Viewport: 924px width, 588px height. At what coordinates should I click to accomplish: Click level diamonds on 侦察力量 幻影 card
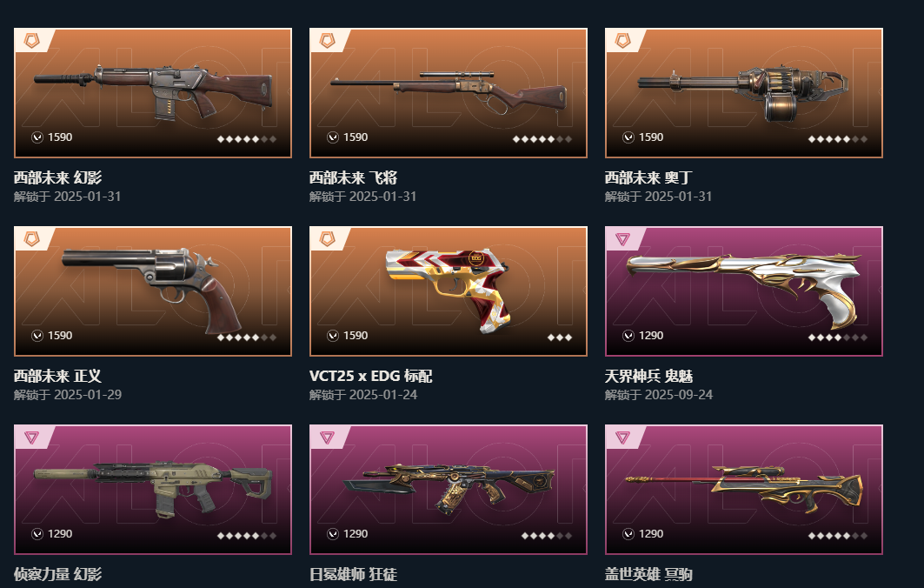[247, 536]
